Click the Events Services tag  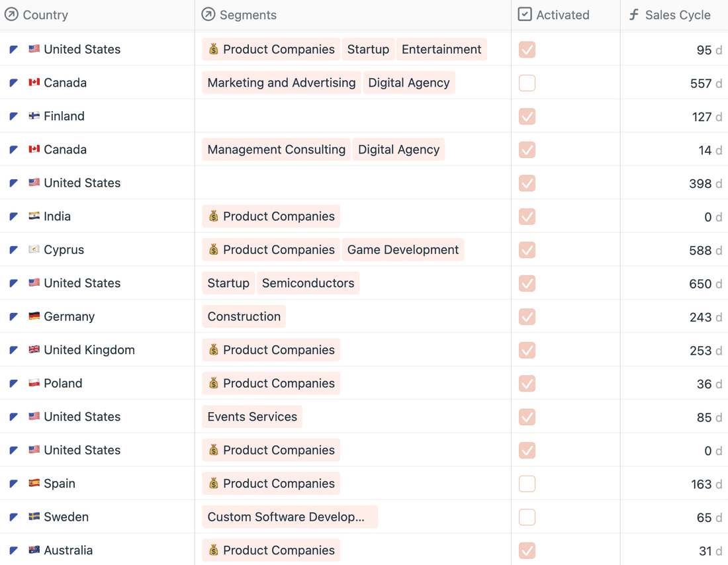coord(252,417)
